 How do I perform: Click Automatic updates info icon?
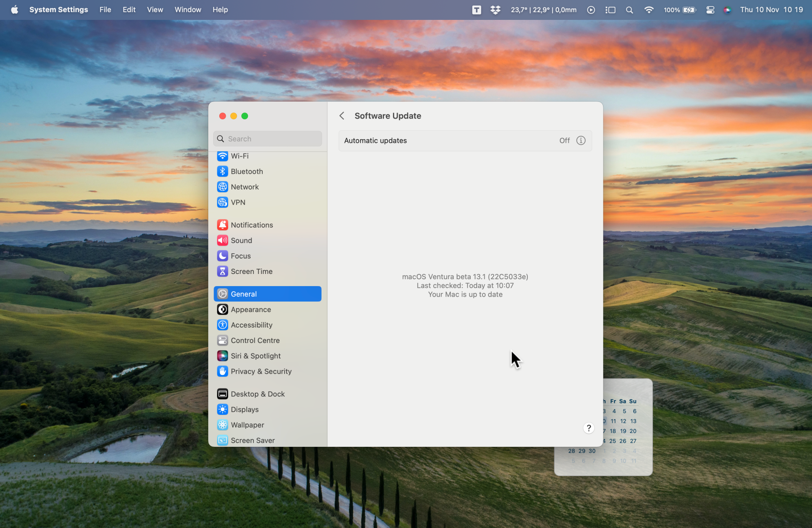pyautogui.click(x=581, y=140)
